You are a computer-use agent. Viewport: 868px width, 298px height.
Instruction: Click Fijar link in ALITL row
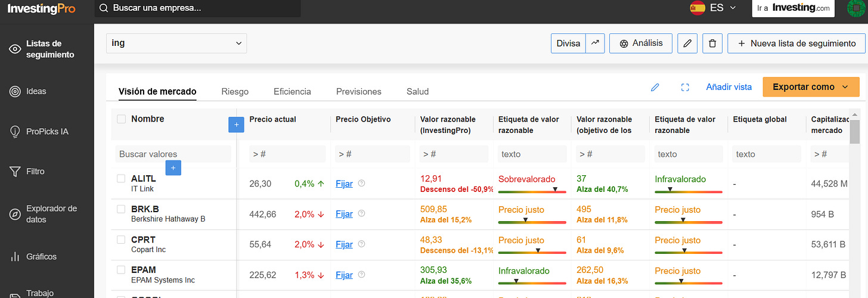[344, 184]
